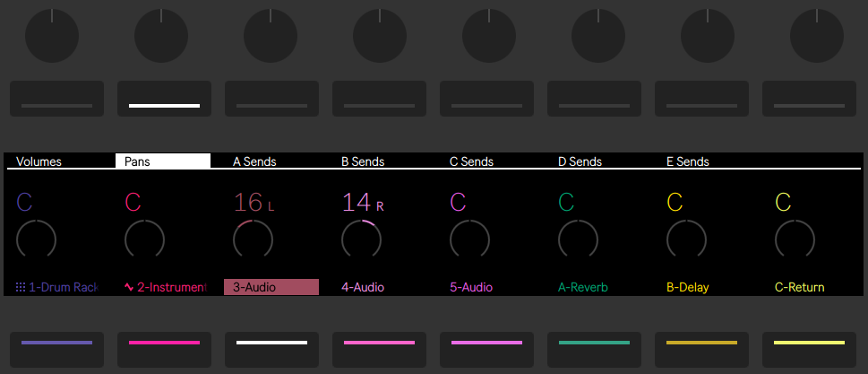Screen dimensions: 868x374
Task: Push the green lower button under A-Reverb
Action: 595,350
